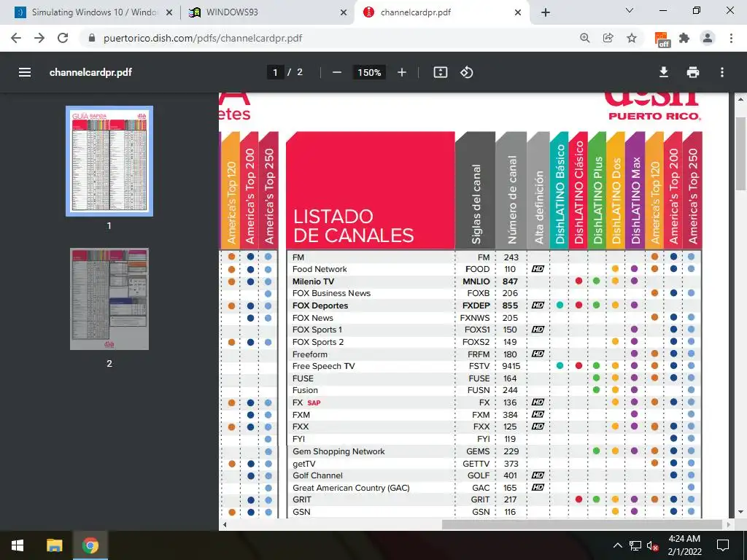
Task: Click the Chrome taskbar icon
Action: tap(90, 545)
